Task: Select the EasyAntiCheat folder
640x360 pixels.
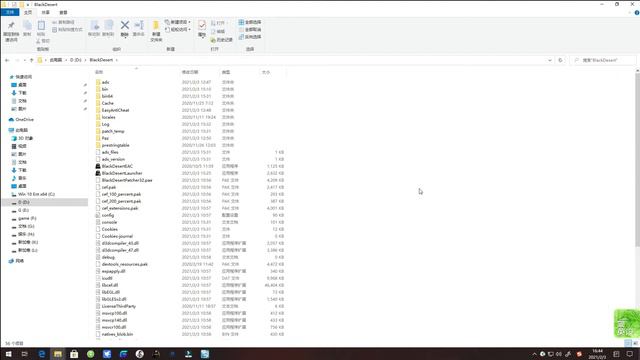Action: pos(115,110)
